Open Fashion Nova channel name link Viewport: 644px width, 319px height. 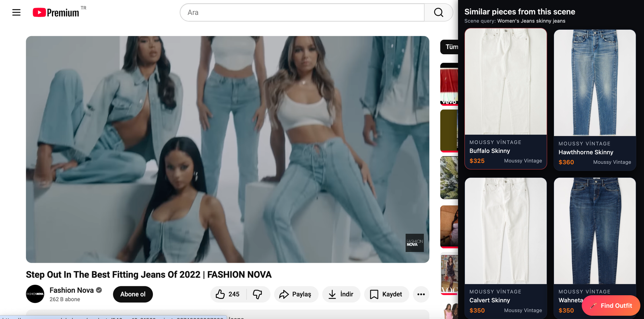72,290
